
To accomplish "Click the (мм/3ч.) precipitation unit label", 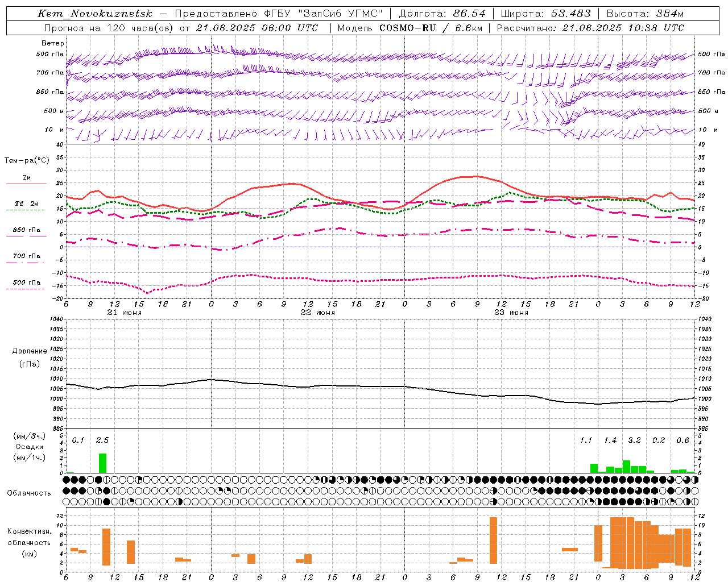I will tap(30, 436).
